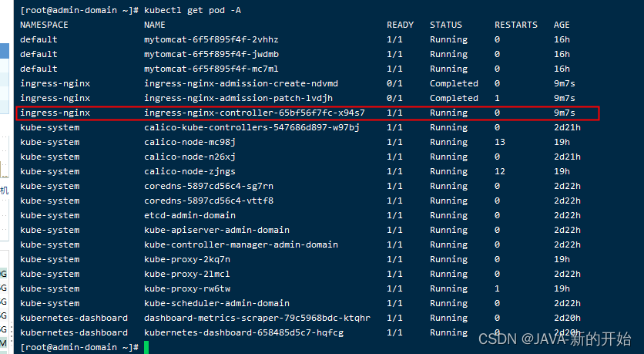
Task: Click the READY column header
Action: point(400,25)
